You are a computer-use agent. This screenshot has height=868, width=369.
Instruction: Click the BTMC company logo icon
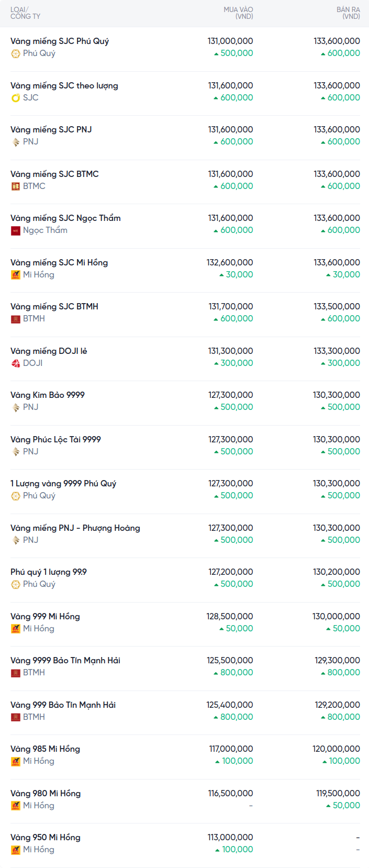(x=16, y=186)
